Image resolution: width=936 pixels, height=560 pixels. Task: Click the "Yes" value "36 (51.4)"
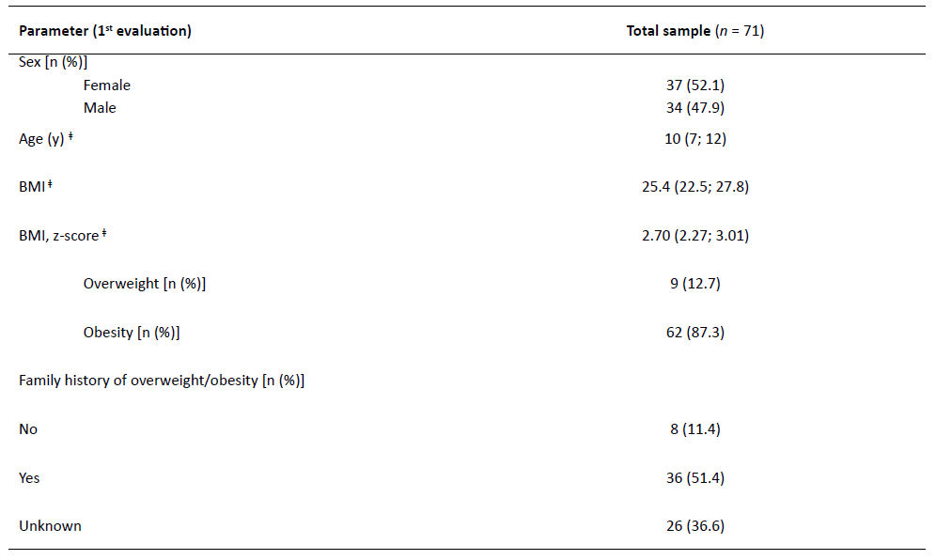(x=694, y=478)
